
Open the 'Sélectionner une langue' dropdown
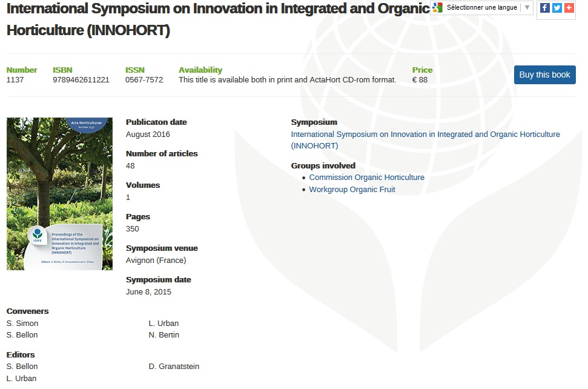pos(482,7)
